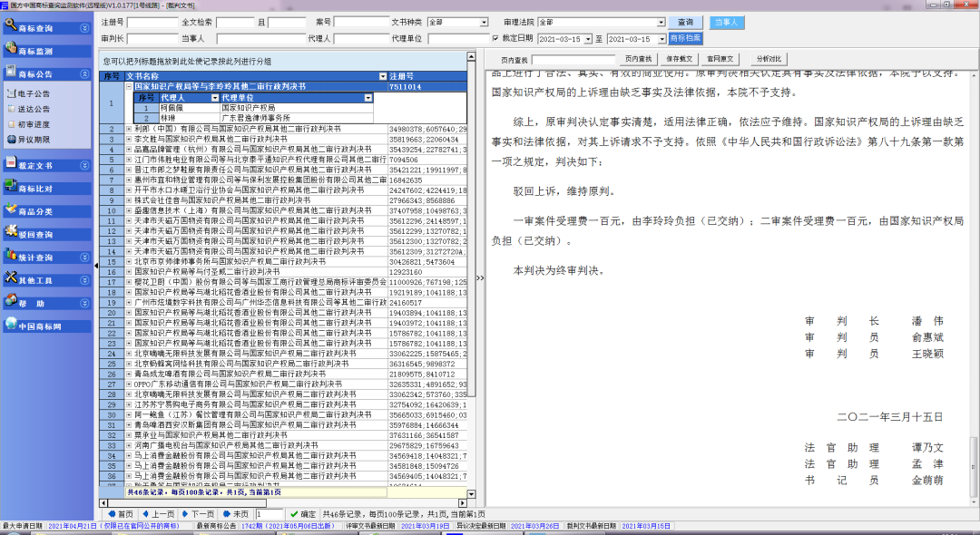
Task: Open the 审理法院 dropdown
Action: coord(661,23)
